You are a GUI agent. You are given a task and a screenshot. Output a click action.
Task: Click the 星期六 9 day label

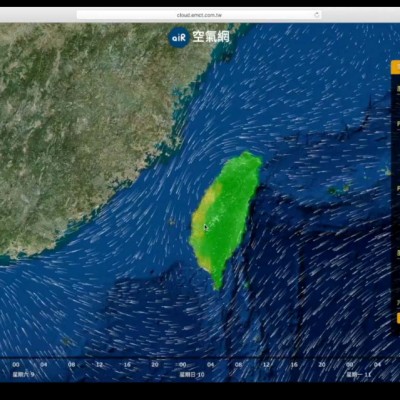(x=23, y=375)
